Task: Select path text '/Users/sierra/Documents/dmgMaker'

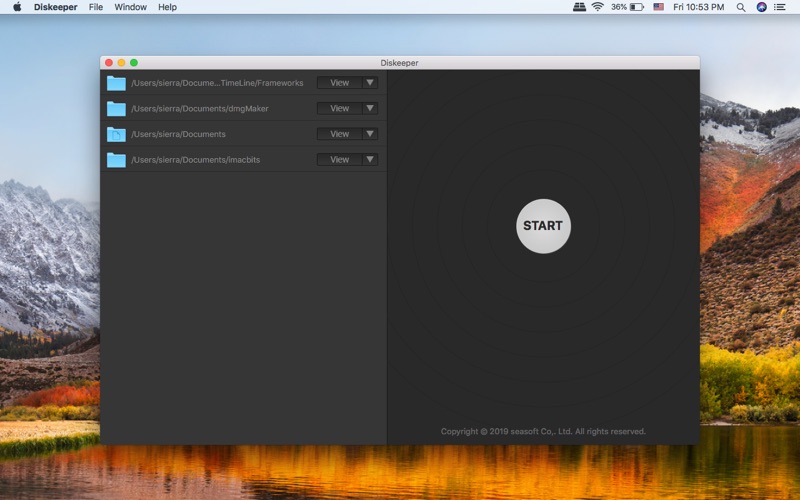Action: click(200, 108)
